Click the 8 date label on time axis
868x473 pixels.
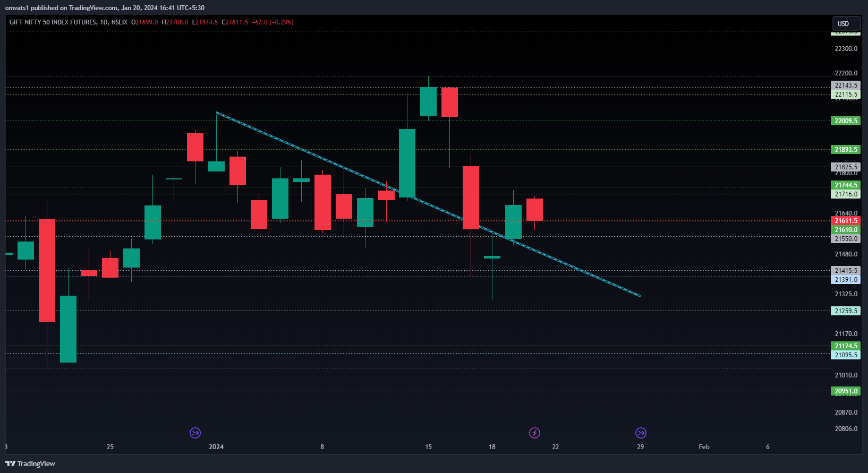click(x=322, y=447)
